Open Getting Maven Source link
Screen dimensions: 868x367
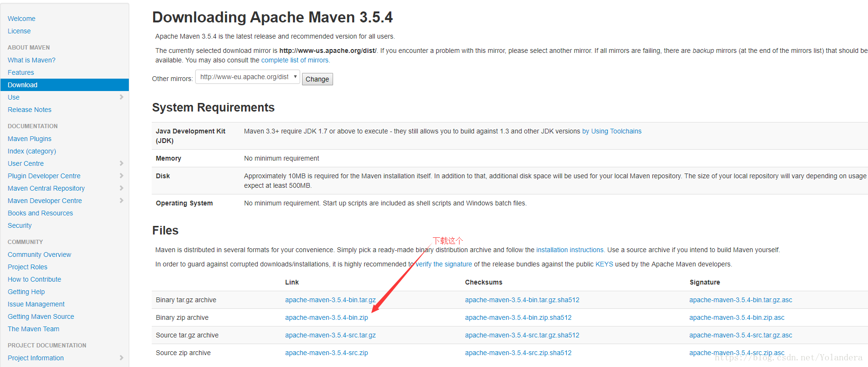point(41,316)
